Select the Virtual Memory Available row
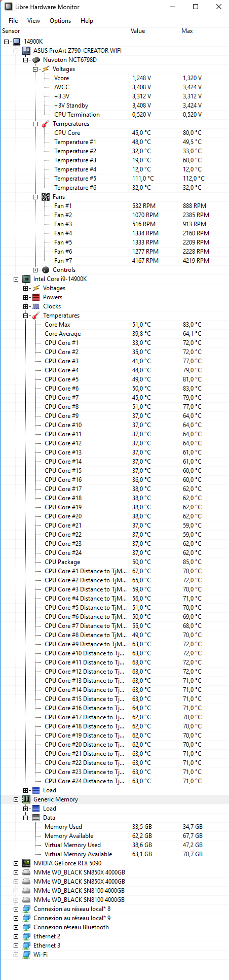 coord(114,854)
